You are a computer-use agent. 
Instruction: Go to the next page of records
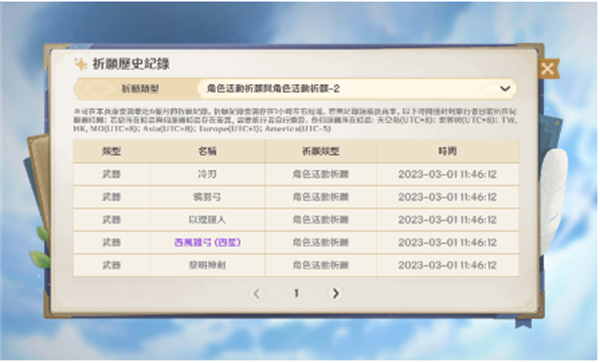pyautogui.click(x=335, y=293)
